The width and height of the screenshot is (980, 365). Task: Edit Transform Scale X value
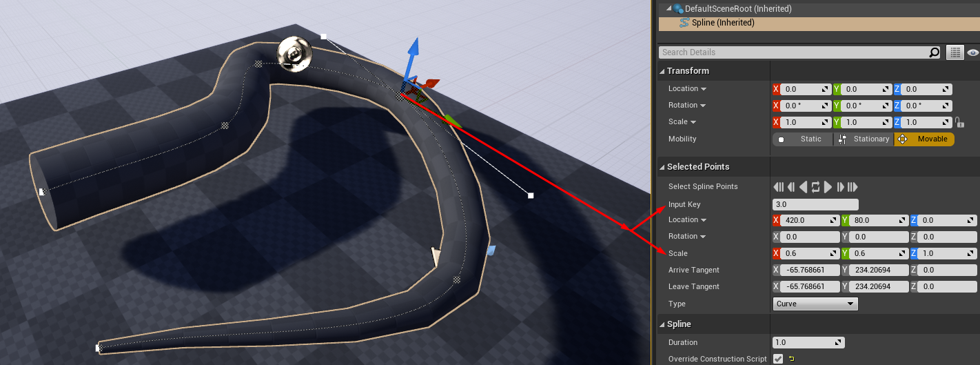[806, 122]
